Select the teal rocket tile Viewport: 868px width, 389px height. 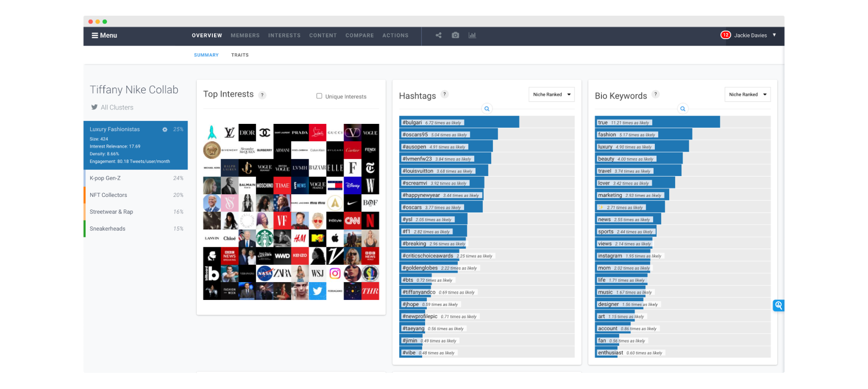(x=212, y=133)
